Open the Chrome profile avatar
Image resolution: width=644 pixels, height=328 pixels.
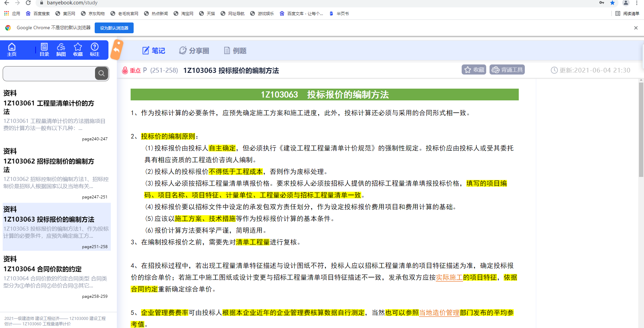pyautogui.click(x=626, y=3)
